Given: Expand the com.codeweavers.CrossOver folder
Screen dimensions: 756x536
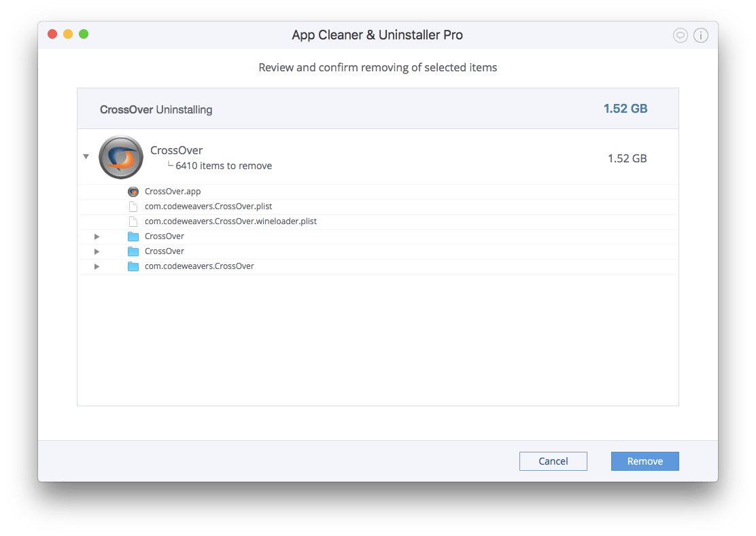Looking at the screenshot, I should click(97, 266).
